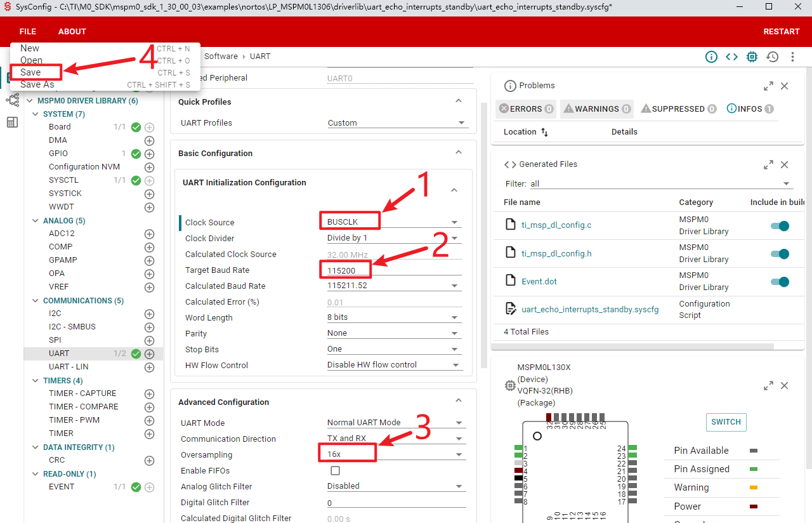Toggle include in build for ti_msp_dl_config.c
Viewport: 812px width, 523px height.
point(780,226)
